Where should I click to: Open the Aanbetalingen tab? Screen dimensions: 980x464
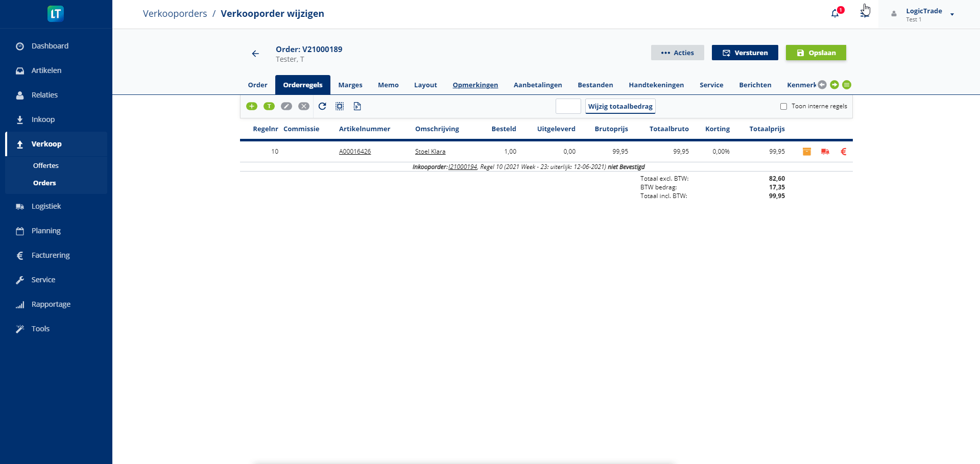pyautogui.click(x=538, y=85)
